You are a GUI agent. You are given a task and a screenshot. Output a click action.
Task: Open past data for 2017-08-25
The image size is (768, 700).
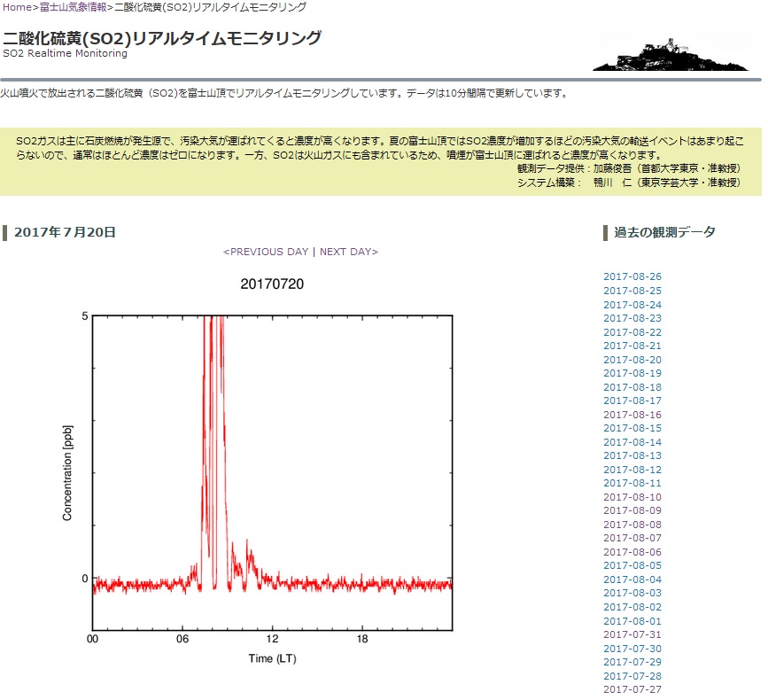632,291
